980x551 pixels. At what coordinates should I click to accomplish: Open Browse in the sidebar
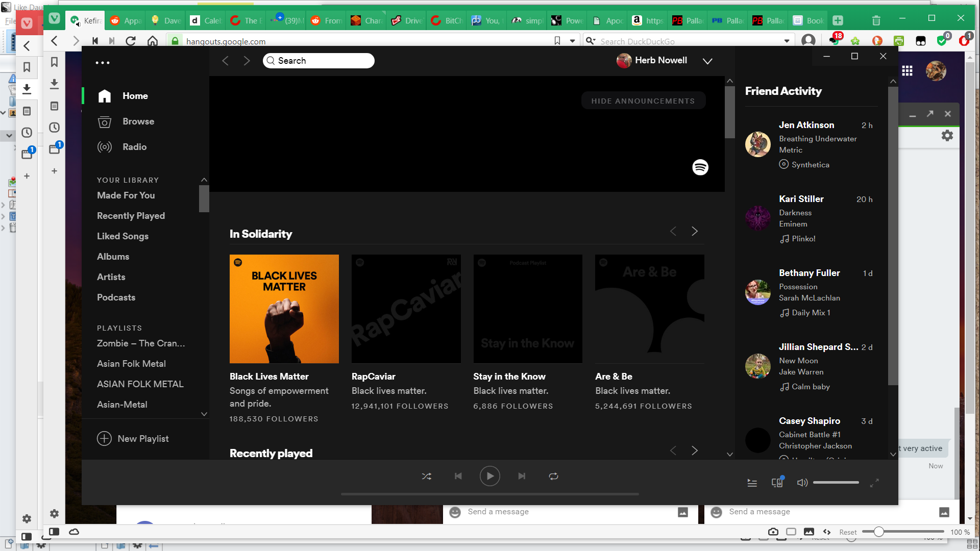[138, 121]
